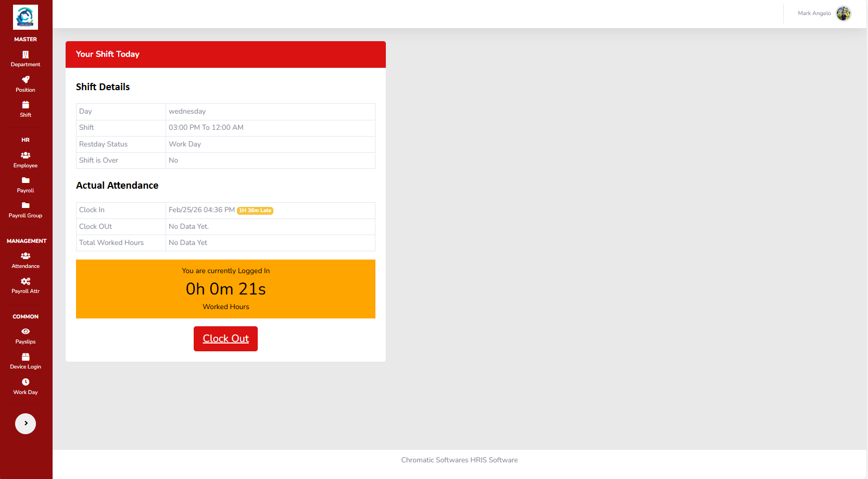
Task: Open the Payroll Group folder icon
Action: (26, 205)
